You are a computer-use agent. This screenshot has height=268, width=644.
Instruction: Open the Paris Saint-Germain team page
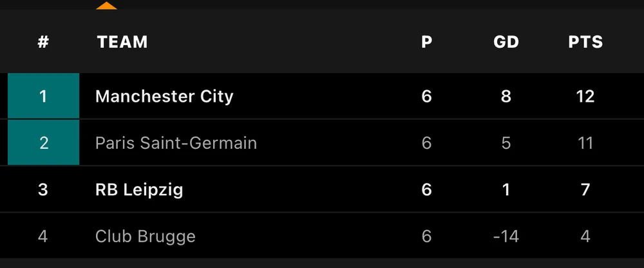(176, 143)
